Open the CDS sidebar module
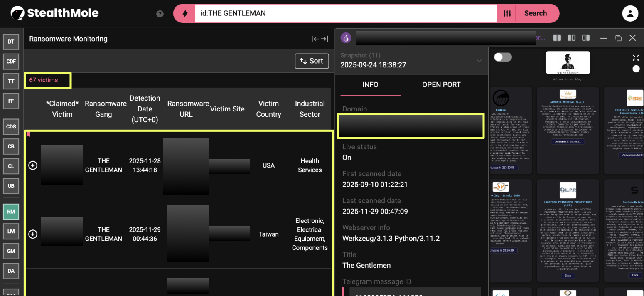Screen dimensions: 644x296 pos(11,126)
